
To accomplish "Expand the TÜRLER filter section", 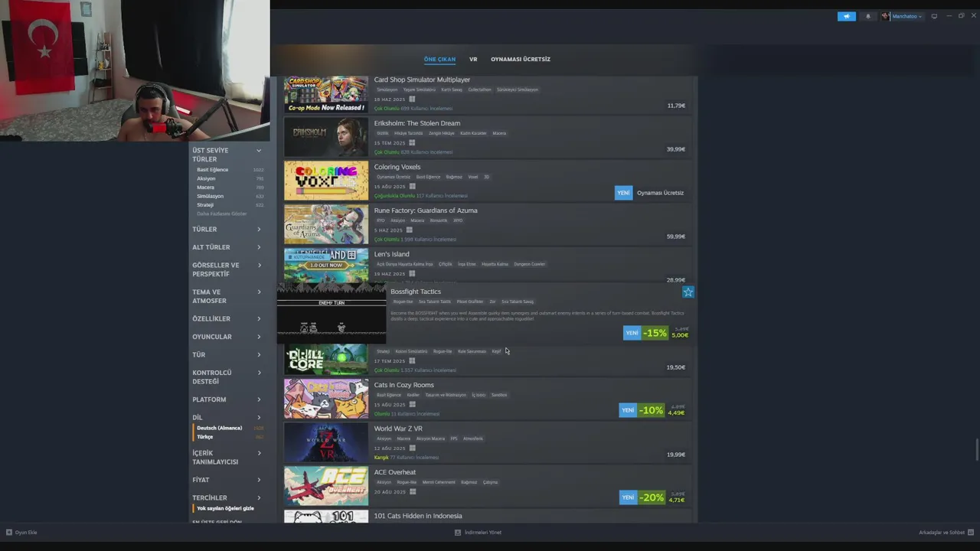I will coord(227,229).
